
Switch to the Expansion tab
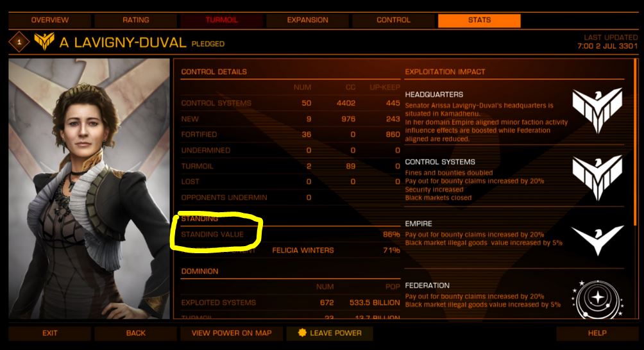coord(307,20)
